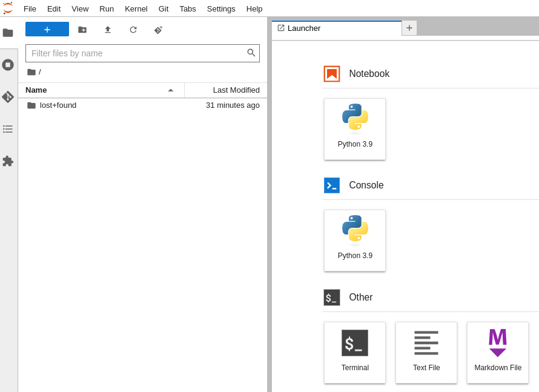Open the Kernel menu
Screen dimensions: 539x392
tap(136, 8)
